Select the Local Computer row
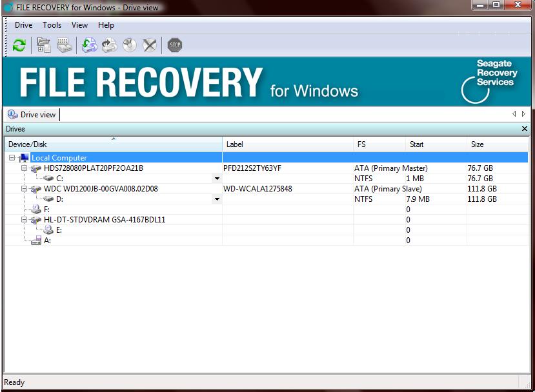 (x=267, y=158)
